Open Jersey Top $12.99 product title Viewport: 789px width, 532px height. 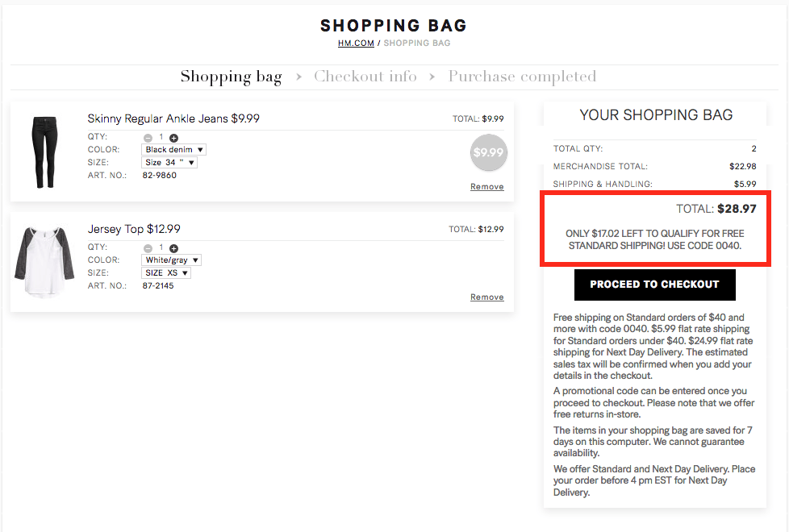134,229
